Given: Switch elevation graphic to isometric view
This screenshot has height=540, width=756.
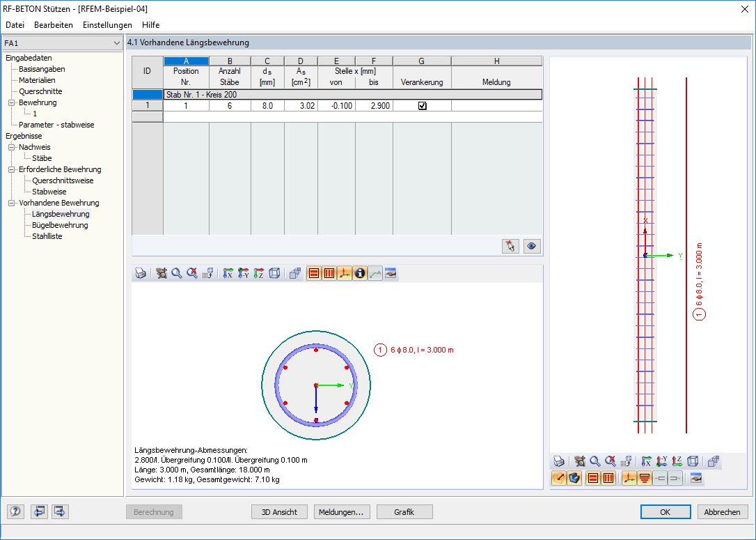Looking at the screenshot, I should (693, 461).
